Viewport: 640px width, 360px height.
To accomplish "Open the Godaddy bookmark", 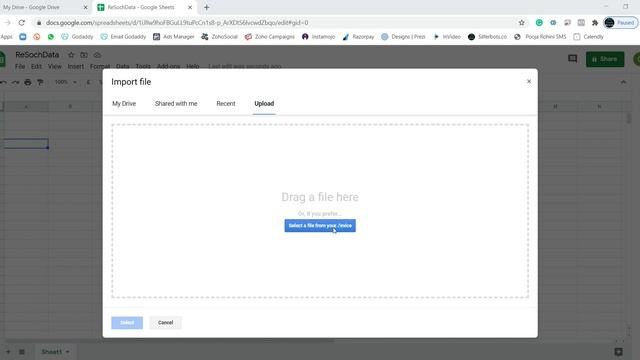I will (78, 37).
